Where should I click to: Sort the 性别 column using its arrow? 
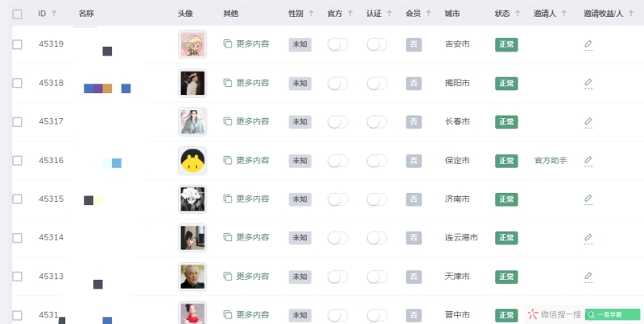[311, 14]
